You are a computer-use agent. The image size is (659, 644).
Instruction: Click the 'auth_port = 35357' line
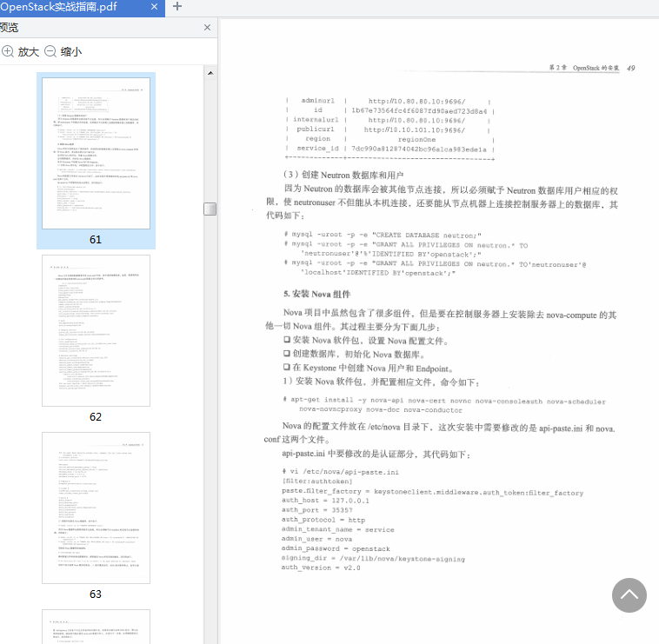316,510
